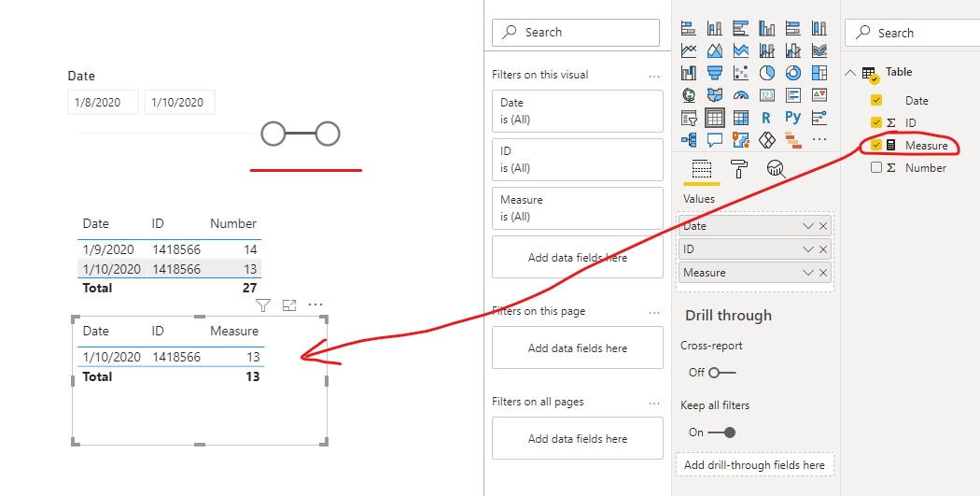Select the 100% stacked column chart visual
This screenshot has width=980, height=496.
819,28
